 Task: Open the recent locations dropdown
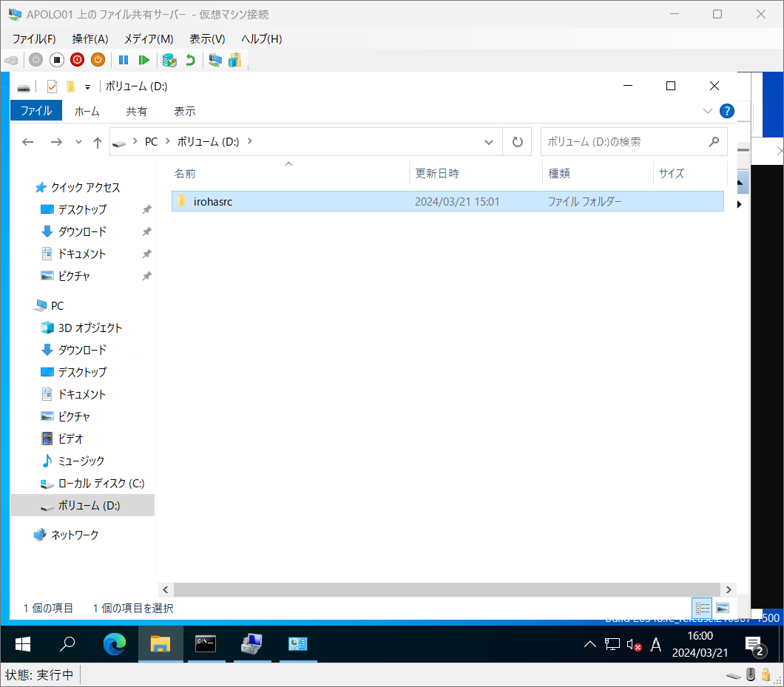pyautogui.click(x=78, y=142)
